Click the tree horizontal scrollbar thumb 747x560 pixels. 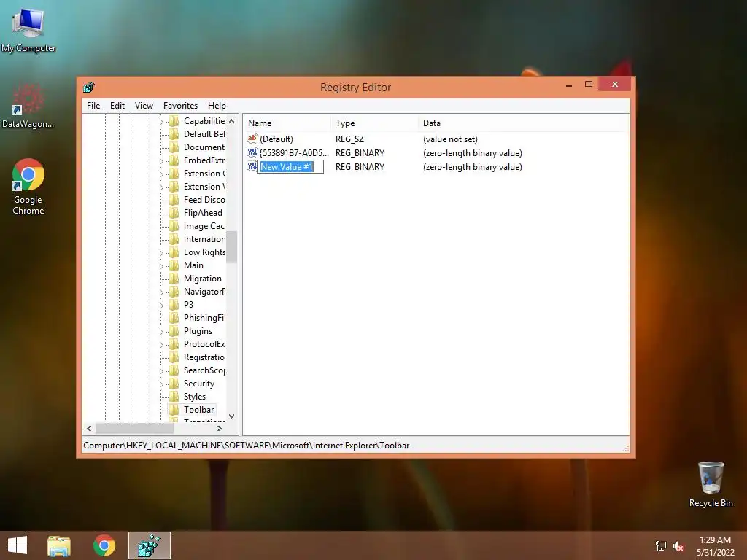coord(134,428)
